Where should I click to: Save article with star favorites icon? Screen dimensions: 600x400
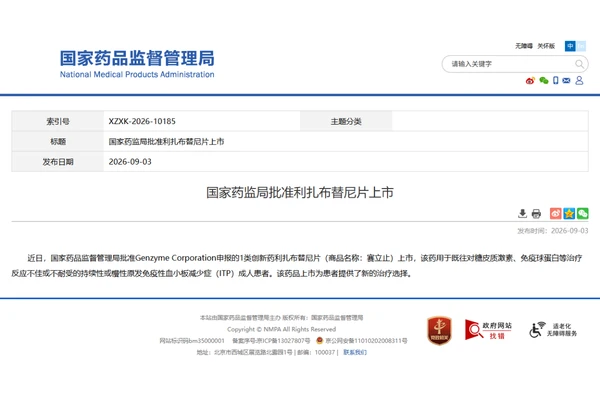coord(569,213)
